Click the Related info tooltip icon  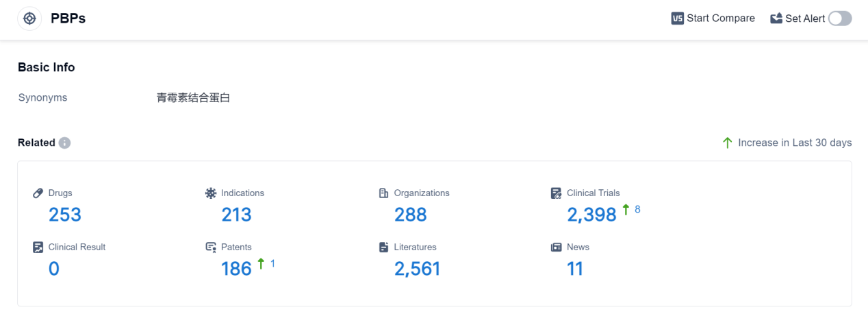tap(64, 143)
